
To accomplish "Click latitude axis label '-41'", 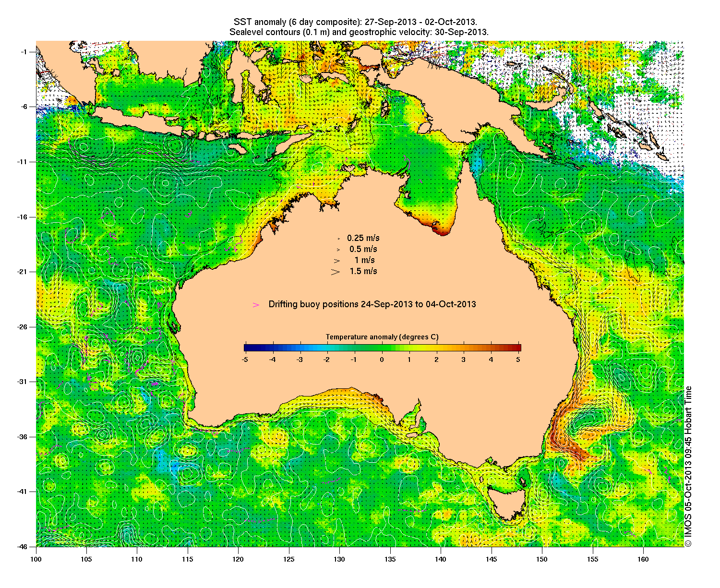I will (x=23, y=492).
